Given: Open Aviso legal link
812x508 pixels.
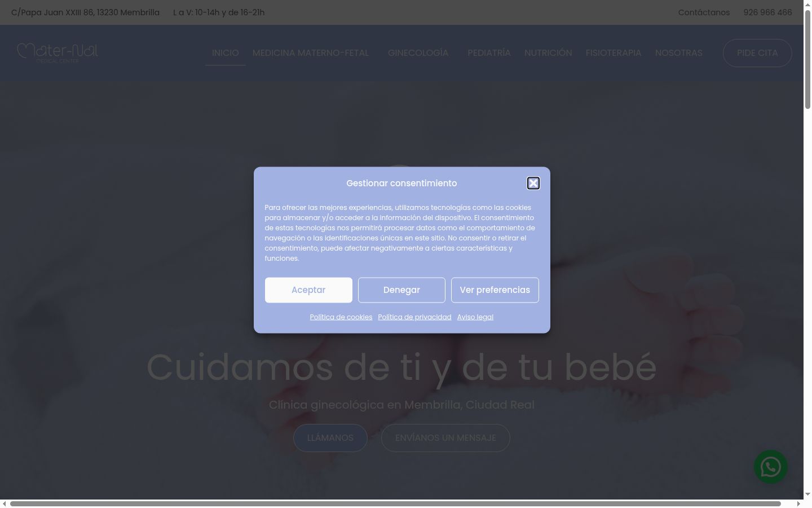Looking at the screenshot, I should [475, 317].
